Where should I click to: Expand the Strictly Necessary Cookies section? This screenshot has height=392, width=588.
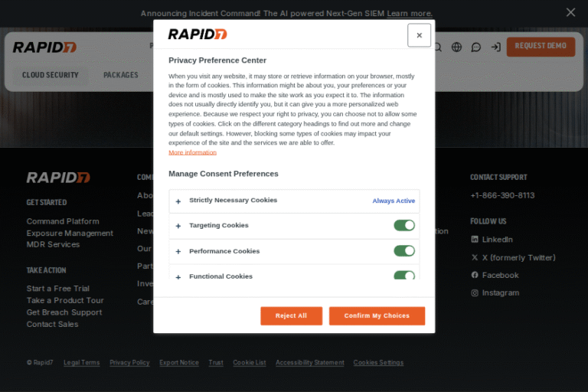point(178,201)
